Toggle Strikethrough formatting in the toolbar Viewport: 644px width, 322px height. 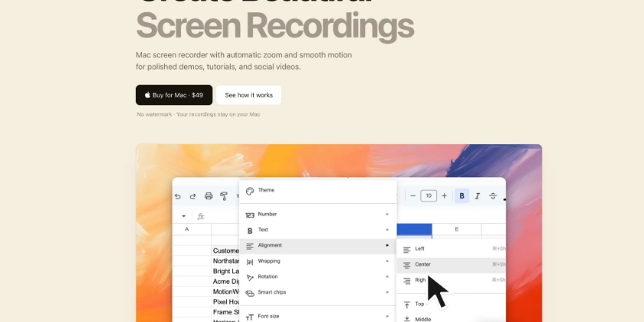click(x=493, y=196)
